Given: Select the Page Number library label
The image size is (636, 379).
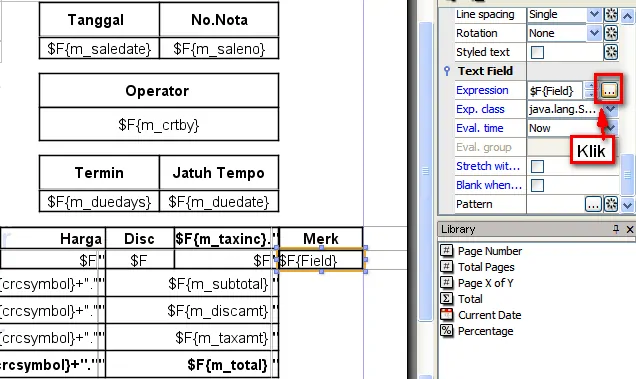Looking at the screenshot, I should 490,251.
